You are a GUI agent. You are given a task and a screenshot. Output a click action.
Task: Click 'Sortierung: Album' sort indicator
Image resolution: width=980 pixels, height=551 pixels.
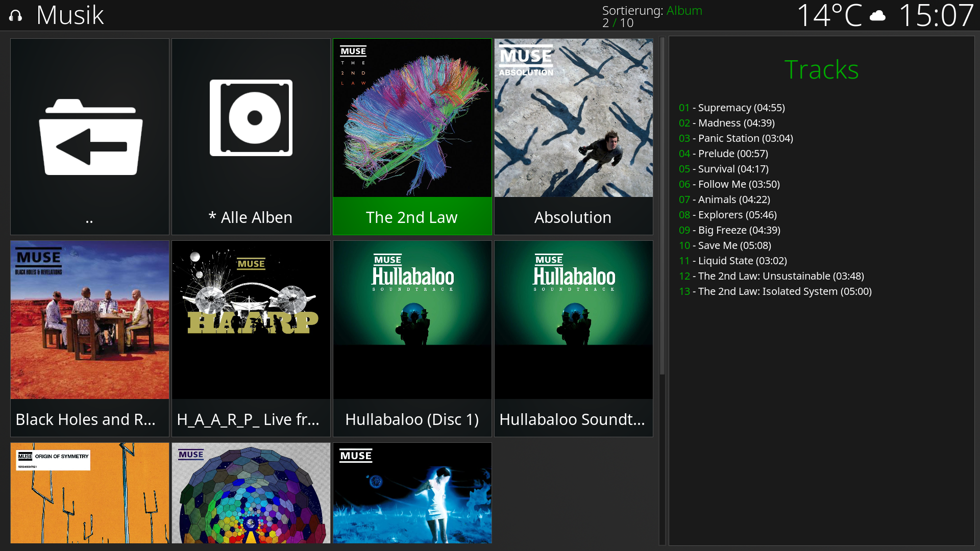pos(652,10)
